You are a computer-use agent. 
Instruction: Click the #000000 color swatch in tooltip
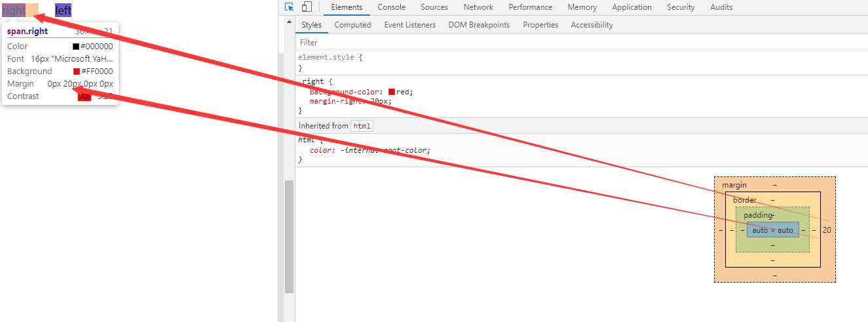click(76, 47)
